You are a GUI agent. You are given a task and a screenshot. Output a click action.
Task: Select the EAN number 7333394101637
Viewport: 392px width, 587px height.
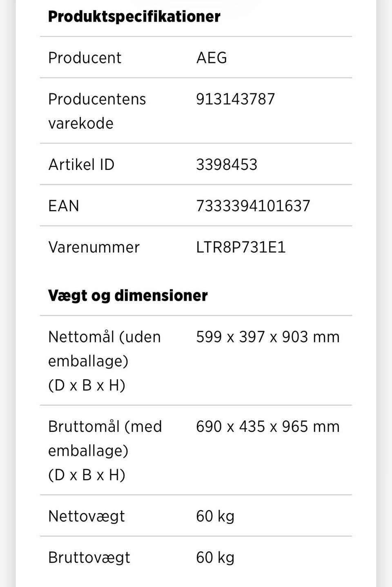[253, 206]
